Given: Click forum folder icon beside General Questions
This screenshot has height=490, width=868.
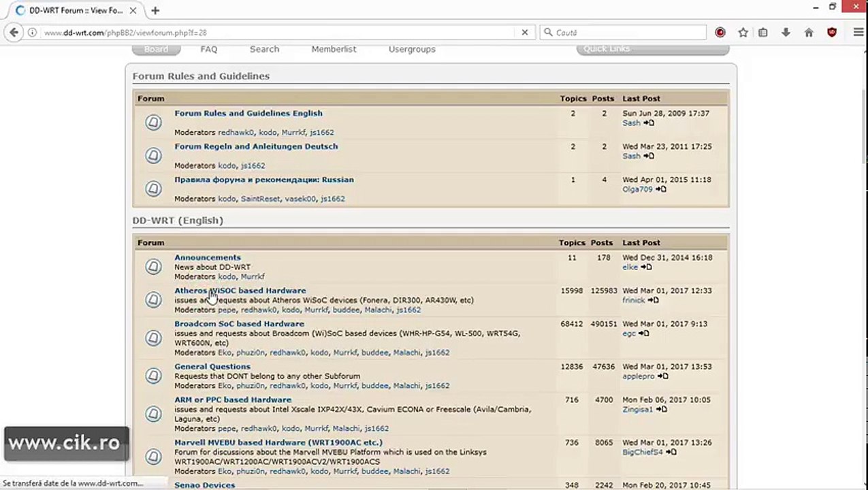Looking at the screenshot, I should click(x=153, y=376).
